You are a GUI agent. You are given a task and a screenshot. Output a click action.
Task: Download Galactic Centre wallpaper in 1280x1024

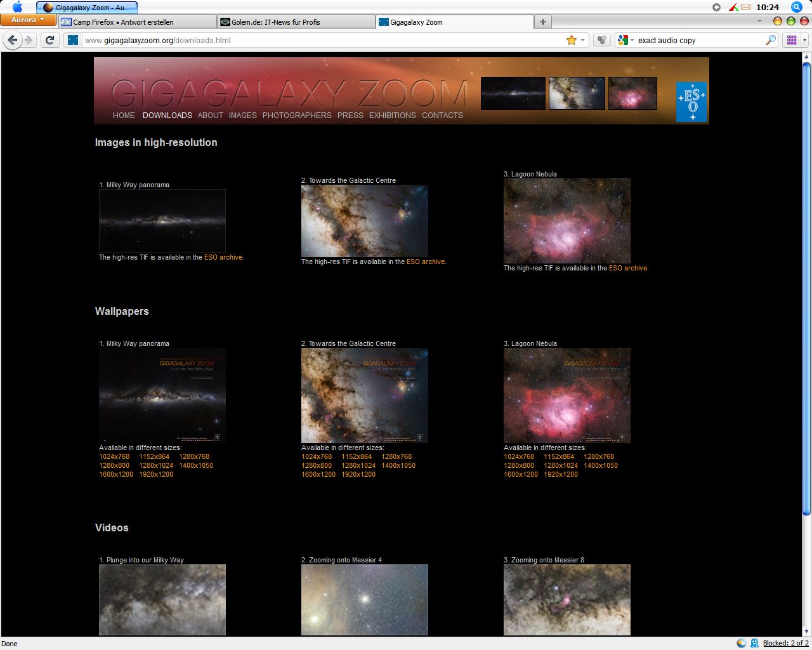pyautogui.click(x=358, y=466)
